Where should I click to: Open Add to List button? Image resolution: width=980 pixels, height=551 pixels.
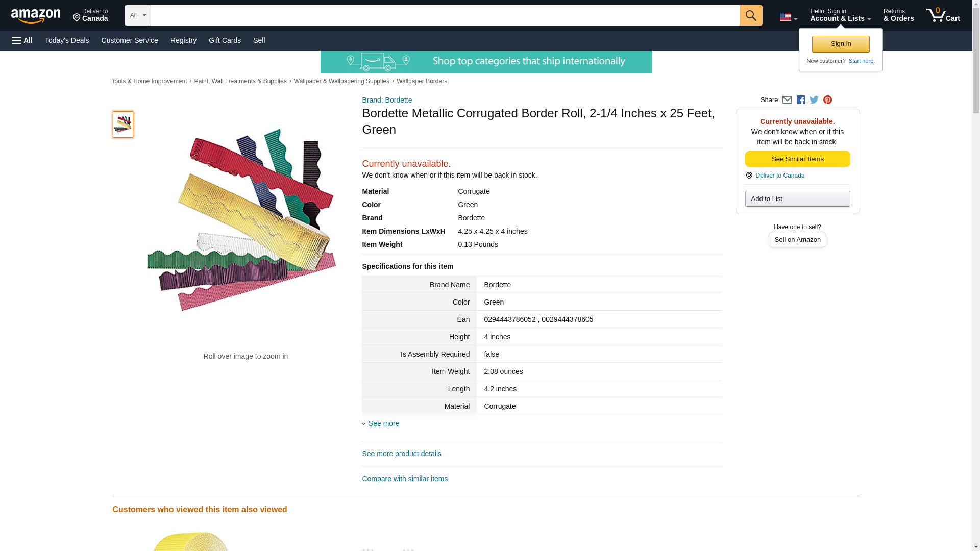pos(797,198)
